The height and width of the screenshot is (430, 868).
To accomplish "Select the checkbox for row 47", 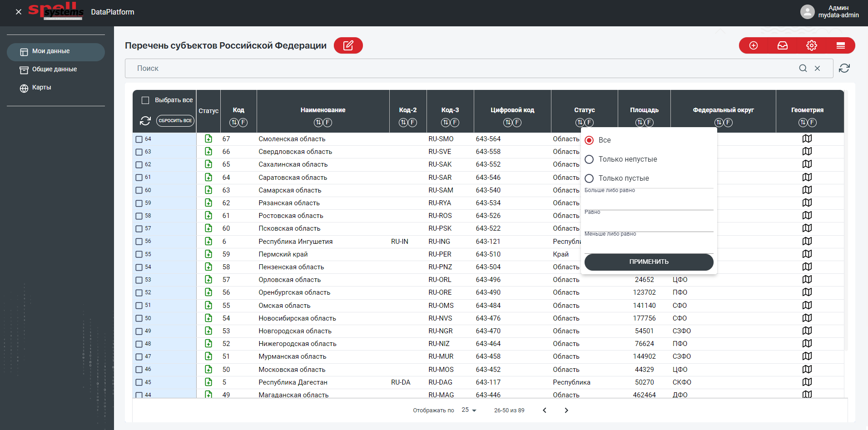I will tap(139, 357).
